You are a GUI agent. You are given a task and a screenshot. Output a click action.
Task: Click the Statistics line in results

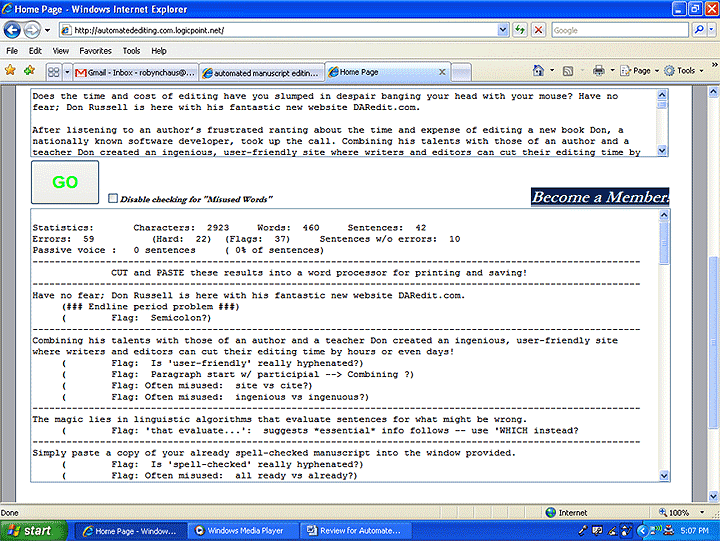pyautogui.click(x=230, y=228)
